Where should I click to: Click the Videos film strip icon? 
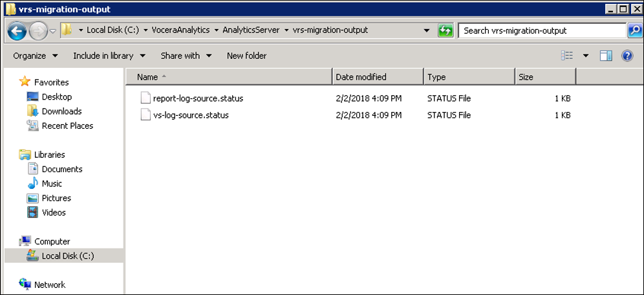(32, 212)
